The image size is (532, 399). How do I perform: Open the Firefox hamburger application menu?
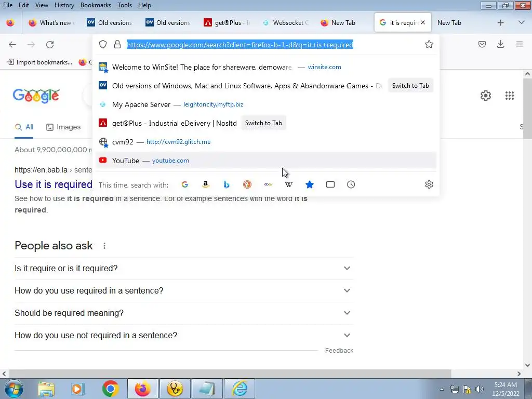pos(520,45)
